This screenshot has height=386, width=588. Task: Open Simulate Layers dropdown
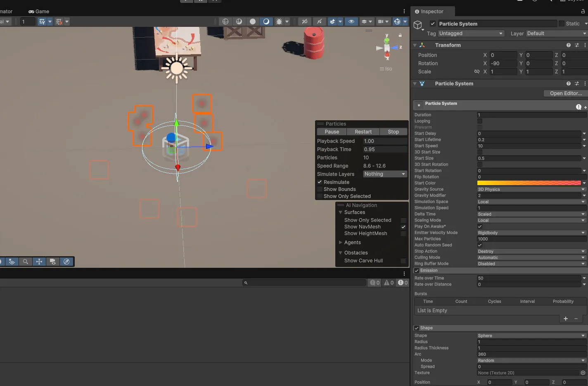coord(385,174)
